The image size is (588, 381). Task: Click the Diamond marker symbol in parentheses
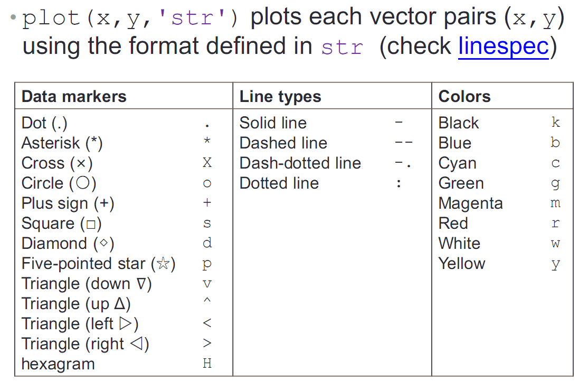coord(104,244)
